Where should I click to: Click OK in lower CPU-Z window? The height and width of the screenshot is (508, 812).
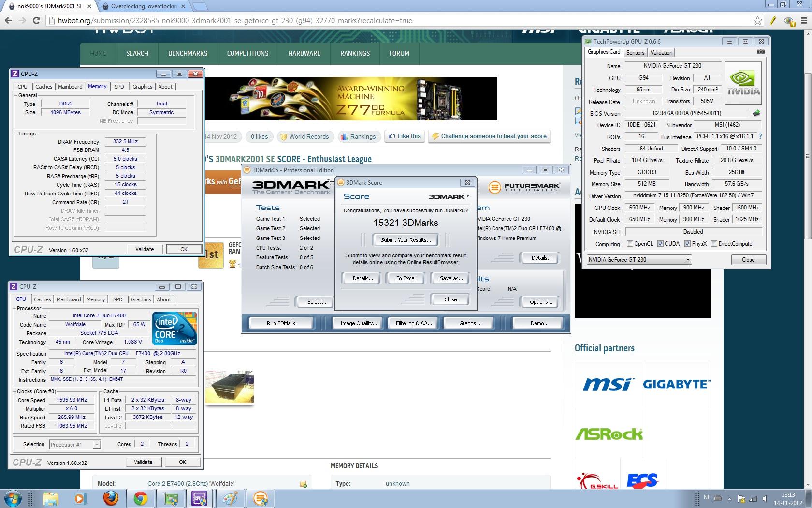[x=182, y=462]
